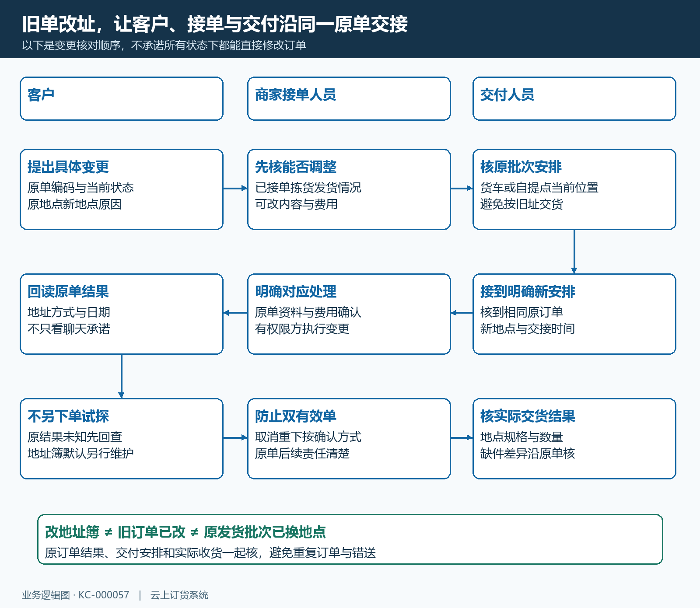Select the 交付人员 lane header

tap(574, 99)
